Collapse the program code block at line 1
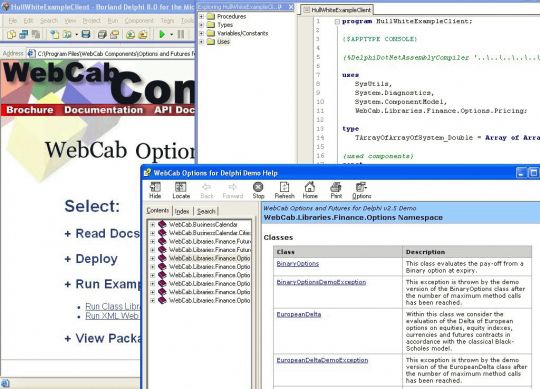Screen dimensions: 540x389 [x=337, y=21]
